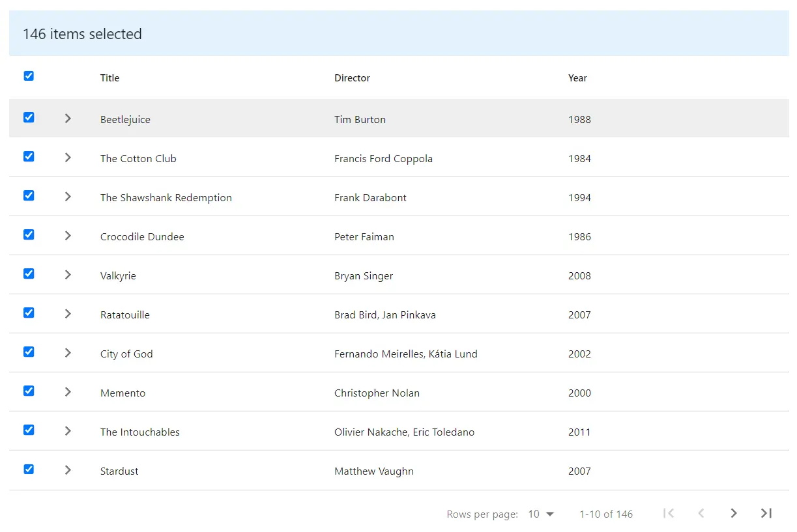This screenshot has height=532, width=797.
Task: Sort by the Year column header
Action: coord(577,78)
